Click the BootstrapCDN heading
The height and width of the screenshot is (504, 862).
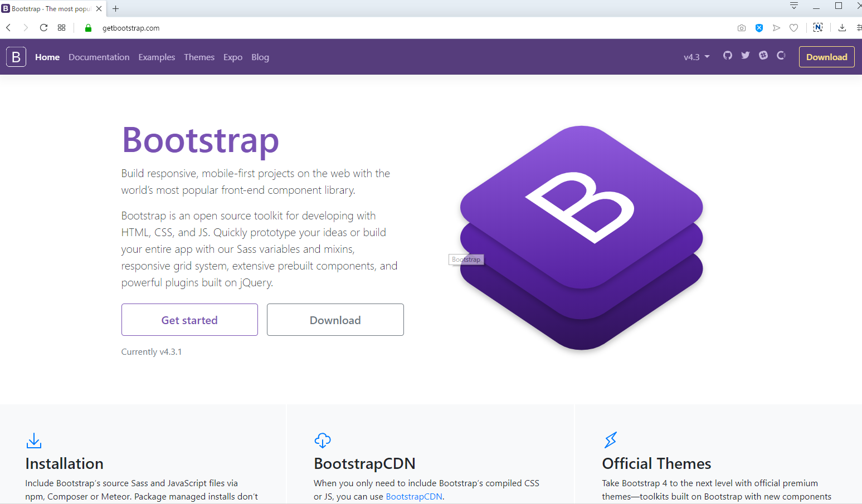click(x=364, y=463)
